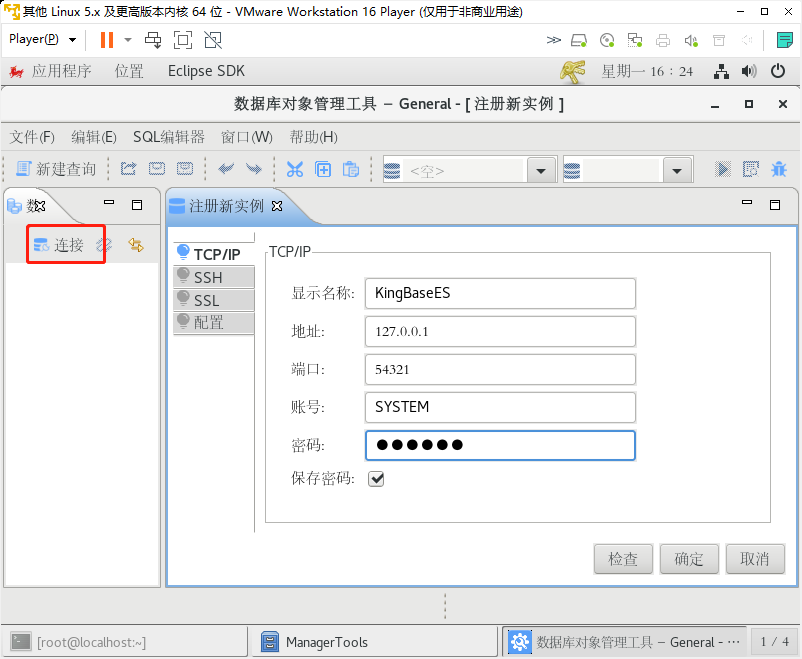Click the 地址 field showing 127.0.0.1
The height and width of the screenshot is (659, 802).
[x=500, y=332]
